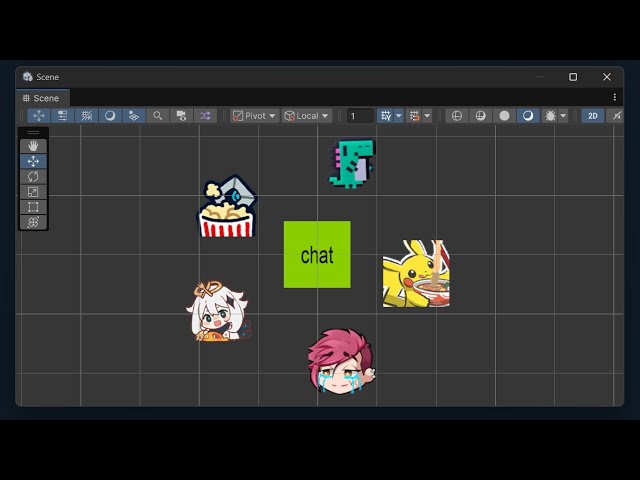Click the snap increment magnet icon

pyautogui.click(x=414, y=116)
